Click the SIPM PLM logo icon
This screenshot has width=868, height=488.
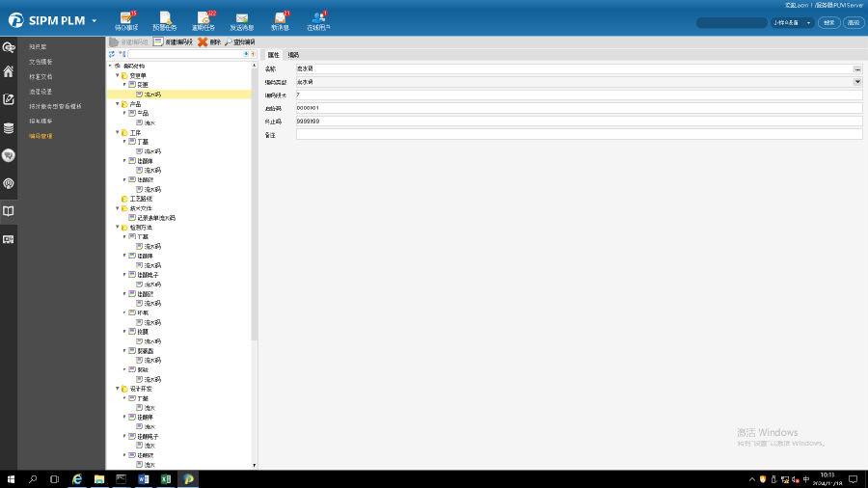pos(15,20)
